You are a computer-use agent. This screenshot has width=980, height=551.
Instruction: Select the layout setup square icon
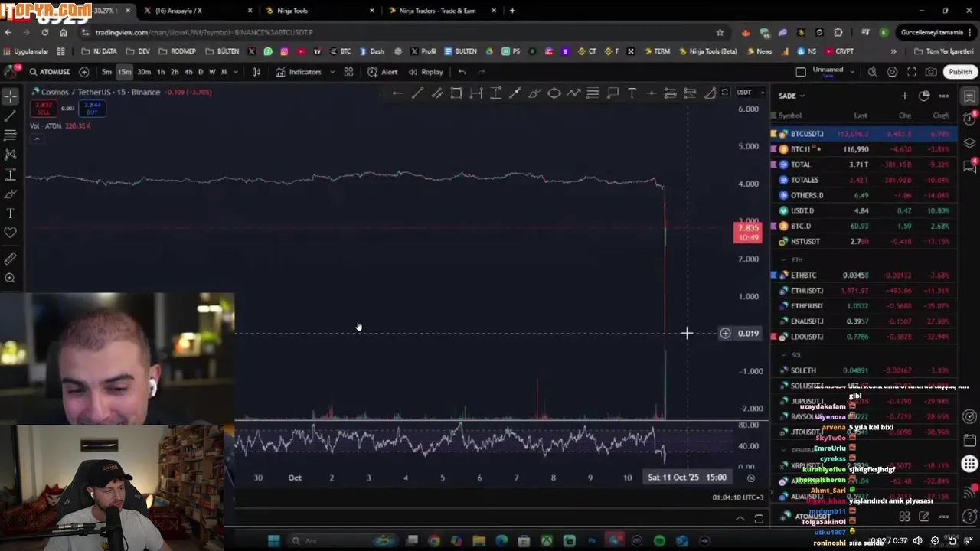[x=801, y=72]
